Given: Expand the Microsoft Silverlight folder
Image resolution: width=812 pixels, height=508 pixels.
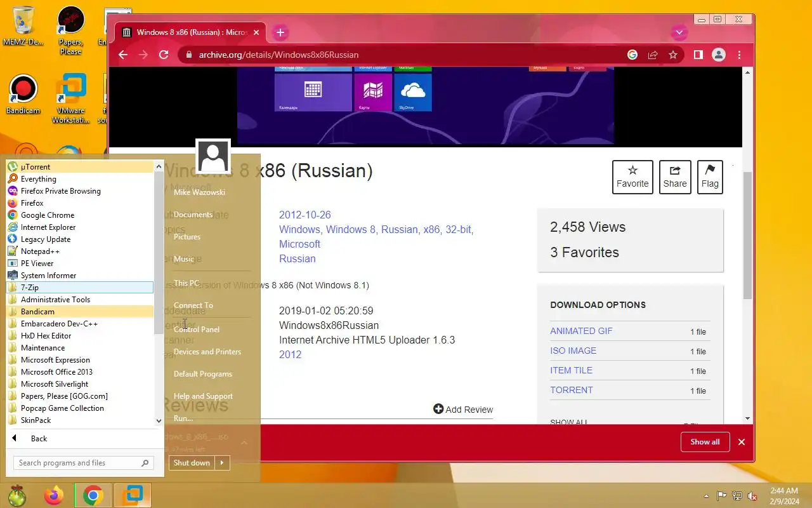Looking at the screenshot, I should [x=80, y=384].
